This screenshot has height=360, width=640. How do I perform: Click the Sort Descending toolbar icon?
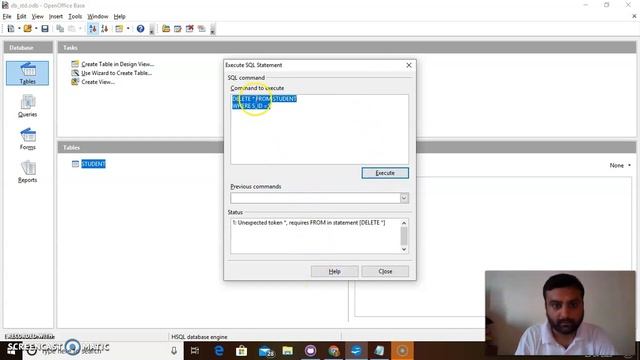pos(104,29)
